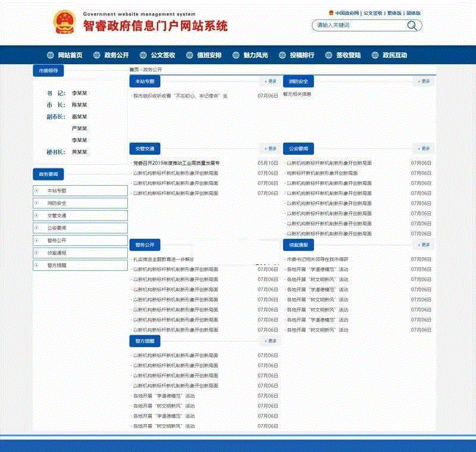Click 政务公开 in the breadcrumb trail
Viewport: 476px width, 452px height.
(x=153, y=70)
